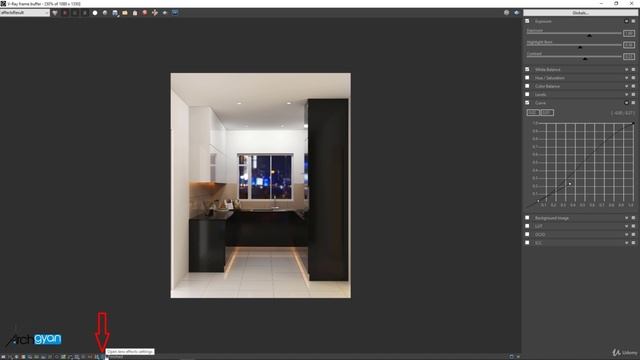Open the ICC options menu icon
This screenshot has height=360, width=640.
(633, 242)
